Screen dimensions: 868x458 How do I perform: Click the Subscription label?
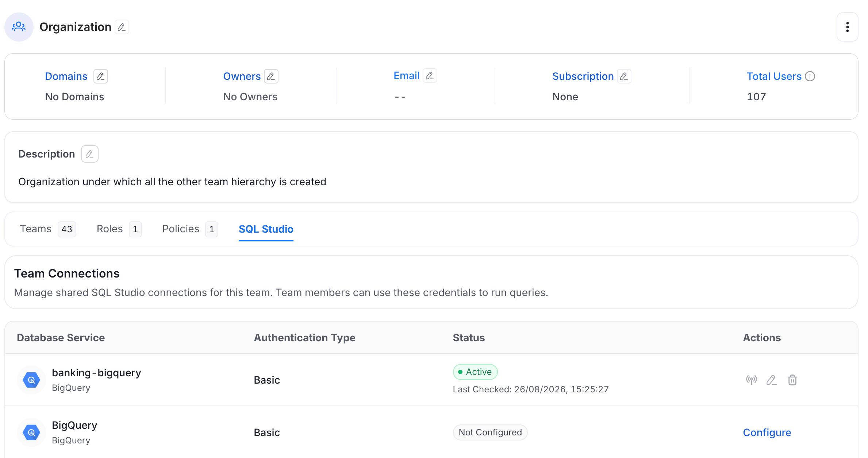tap(583, 76)
